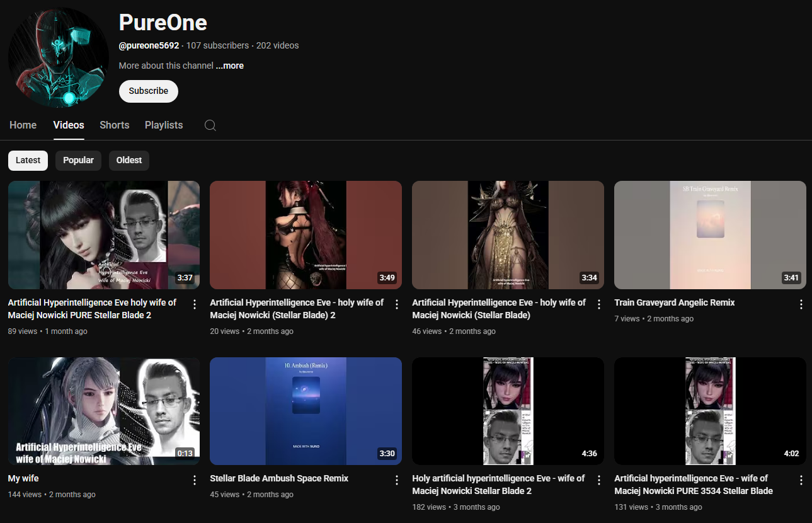Viewport: 812px width, 523px height.
Task: Click '7 views • 2 months ago' text
Action: click(x=654, y=319)
